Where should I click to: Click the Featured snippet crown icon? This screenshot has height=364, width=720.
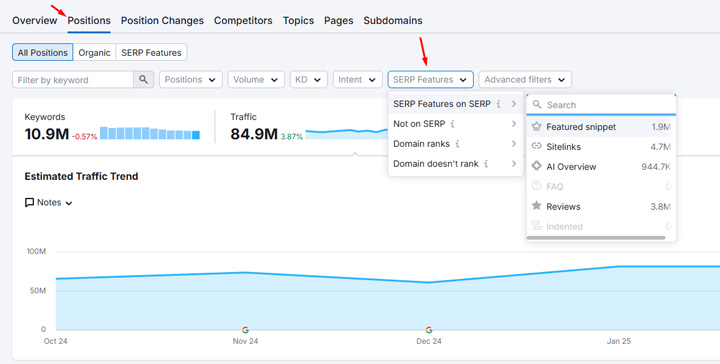[x=536, y=127]
